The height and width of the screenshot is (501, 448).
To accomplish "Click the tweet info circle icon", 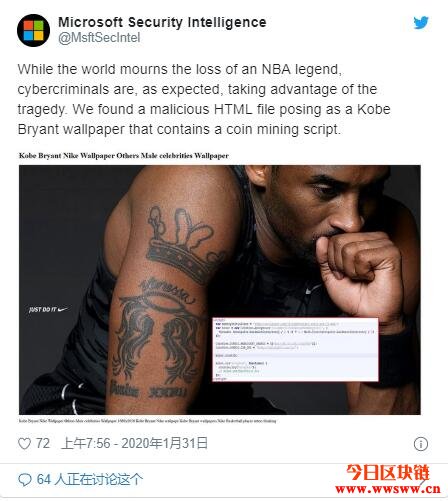I will point(421,444).
